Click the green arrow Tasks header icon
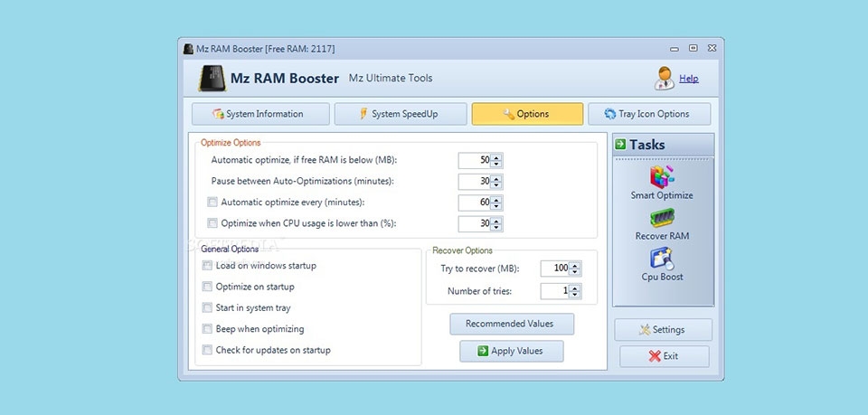Viewport: 868px width, 415px height. point(620,145)
